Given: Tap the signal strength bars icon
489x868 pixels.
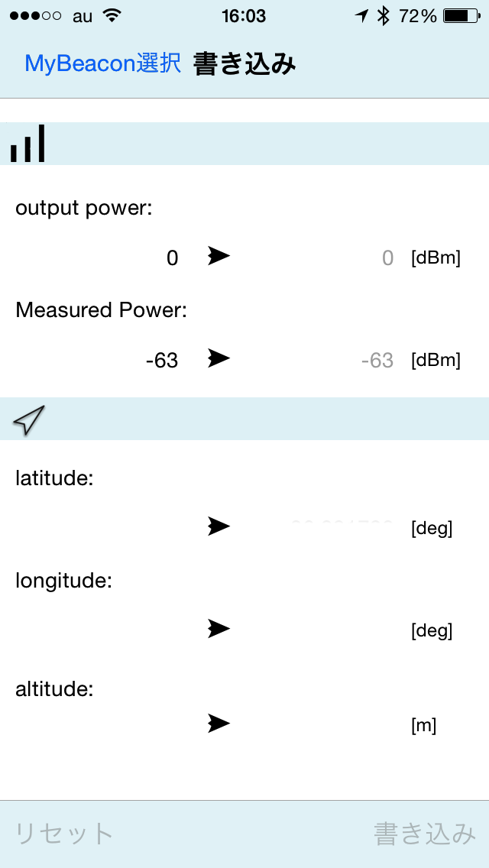Looking at the screenshot, I should coord(28,144).
